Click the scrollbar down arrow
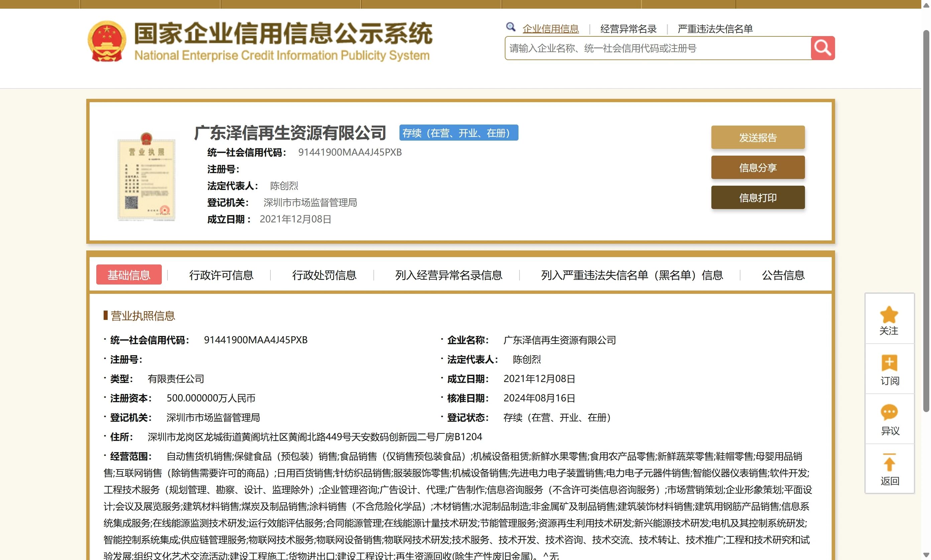Screen dimensions: 931x560 926,555
